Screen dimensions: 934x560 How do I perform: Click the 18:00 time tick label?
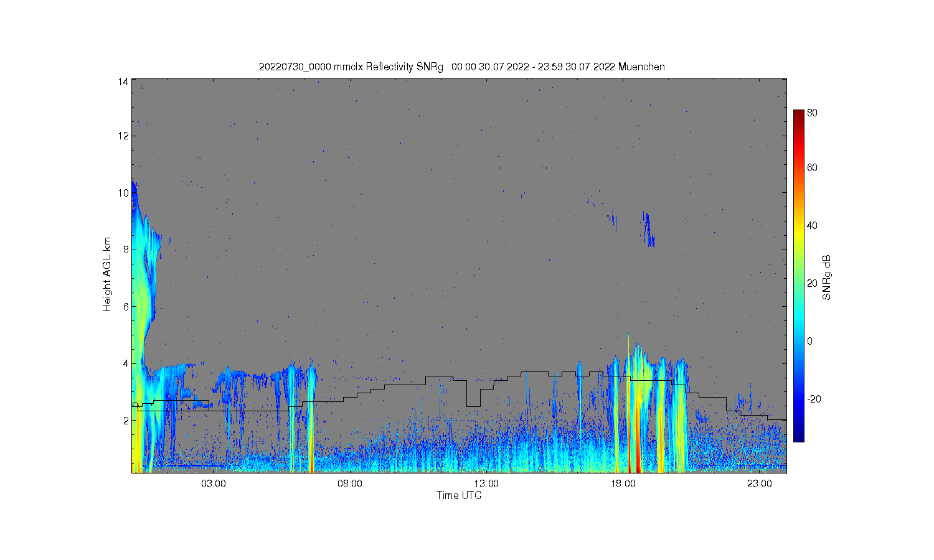(623, 483)
